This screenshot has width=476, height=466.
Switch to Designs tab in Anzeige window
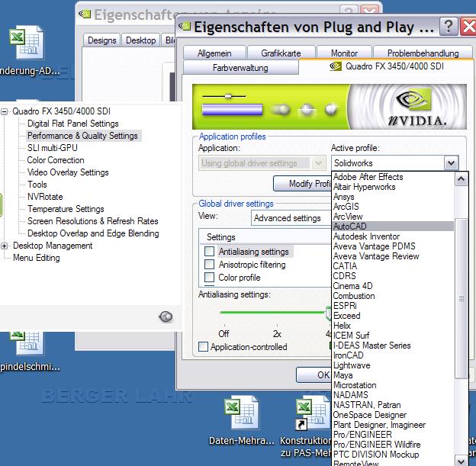pyautogui.click(x=101, y=40)
